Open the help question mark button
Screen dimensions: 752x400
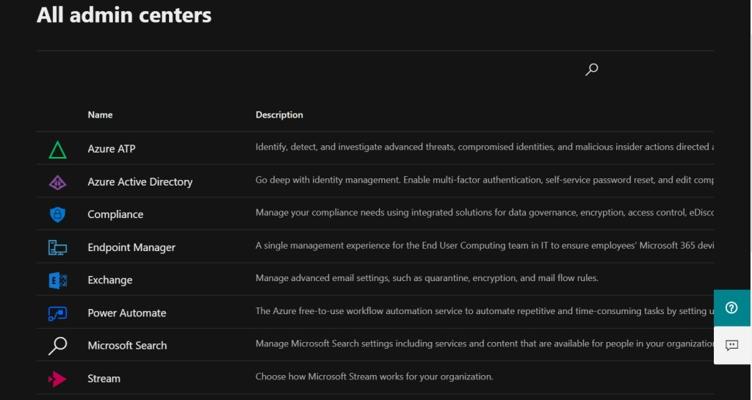[732, 308]
